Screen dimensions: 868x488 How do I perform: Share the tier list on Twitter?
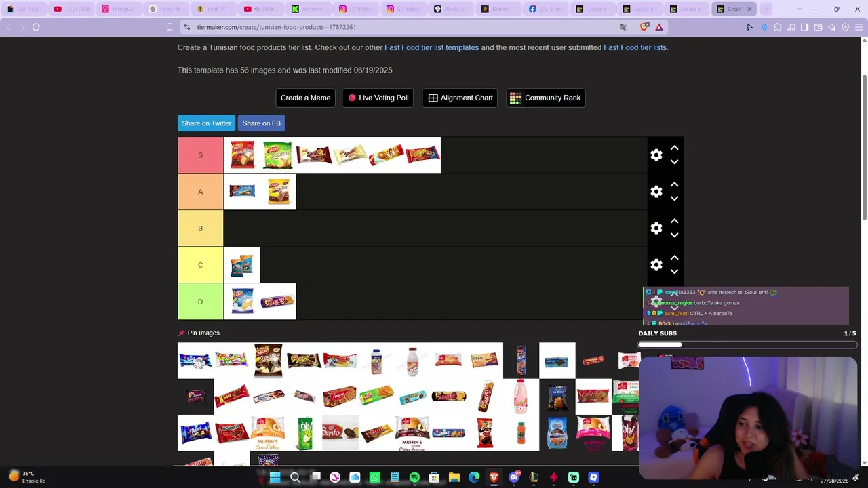pos(206,123)
